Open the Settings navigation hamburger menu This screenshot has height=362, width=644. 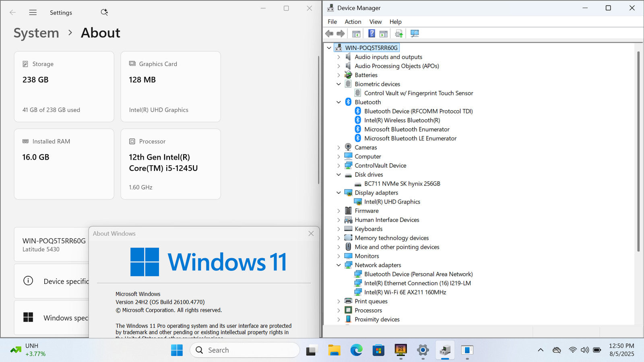(33, 12)
